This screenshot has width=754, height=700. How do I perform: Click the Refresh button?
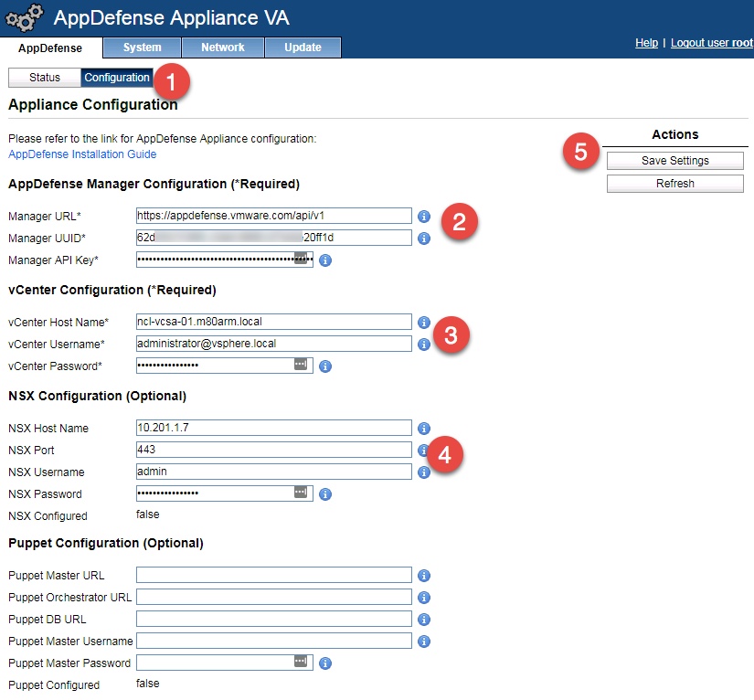(674, 183)
